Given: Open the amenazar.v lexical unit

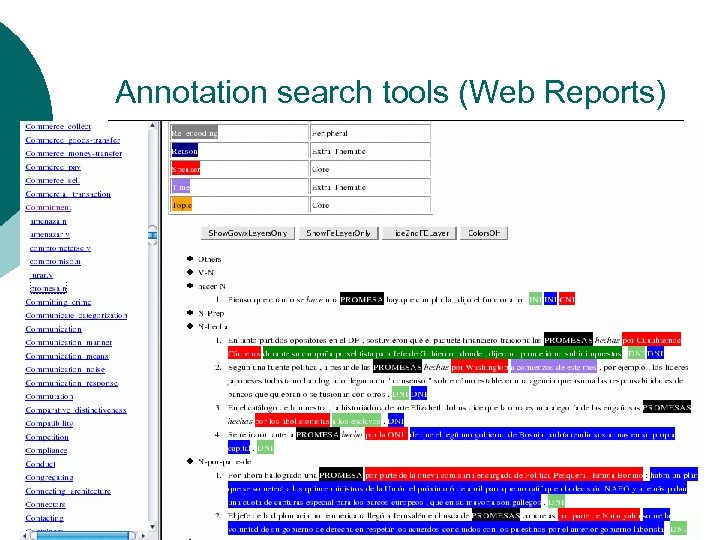Looking at the screenshot, I should 50,235.
